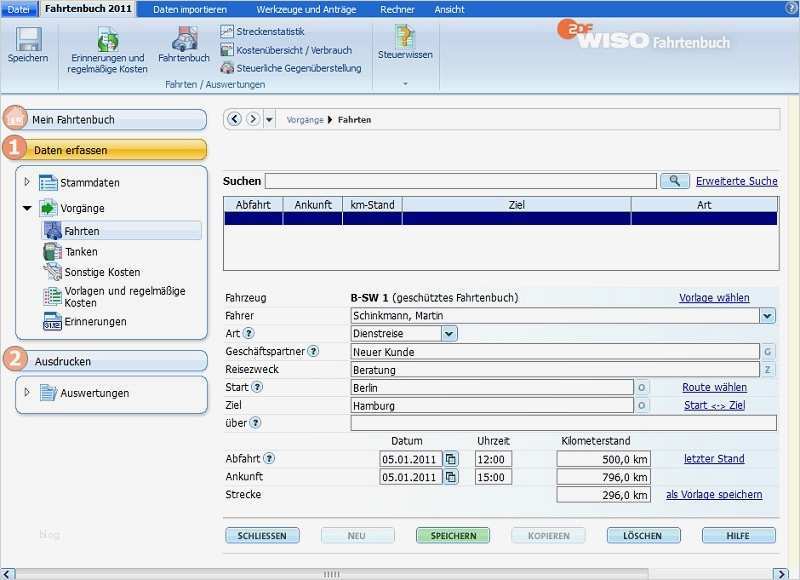This screenshot has width=800, height=580.
Task: Click the Route wählen link
Action: coord(714,387)
